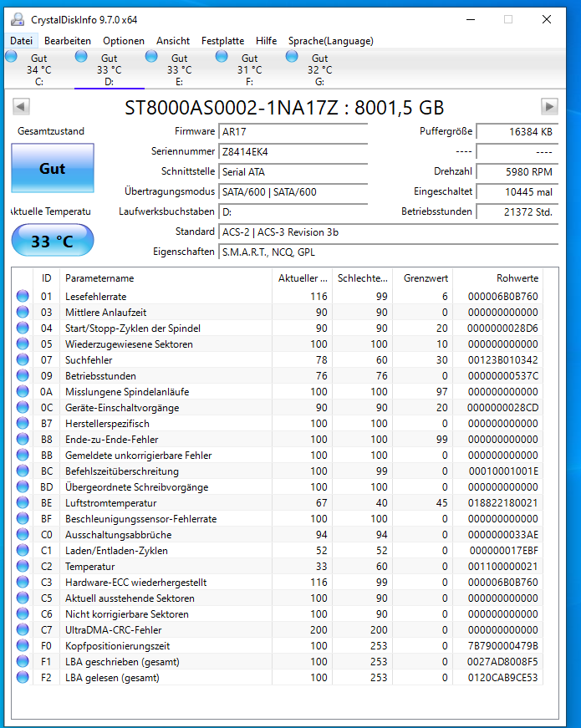
Task: Click status orb for Herstellerspezifisch row
Action: [x=23, y=423]
